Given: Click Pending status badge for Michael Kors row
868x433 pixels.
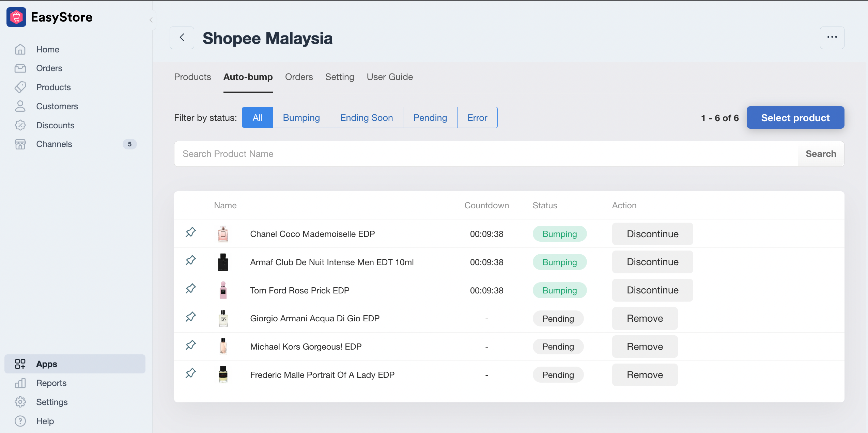Looking at the screenshot, I should (558, 347).
